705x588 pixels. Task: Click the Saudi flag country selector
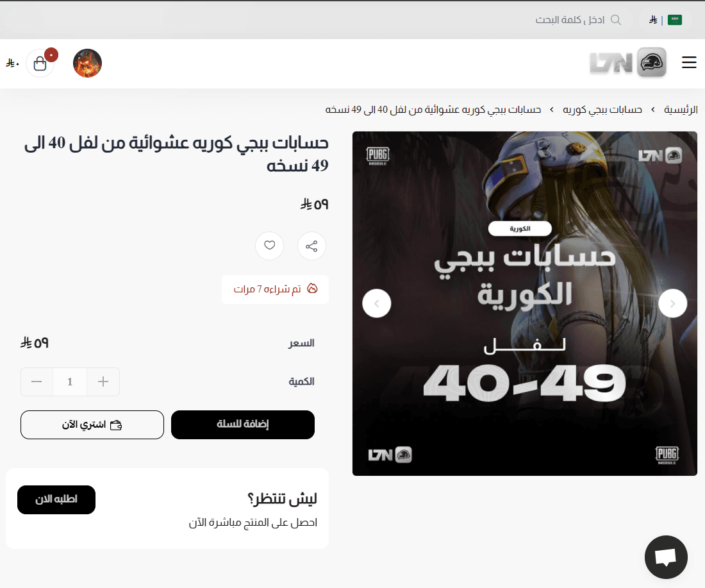point(674,20)
